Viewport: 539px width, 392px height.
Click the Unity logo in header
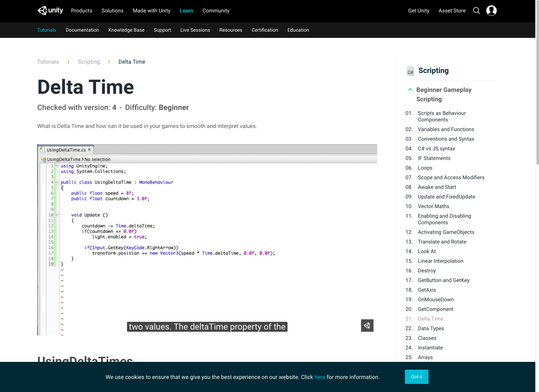pyautogui.click(x=50, y=11)
